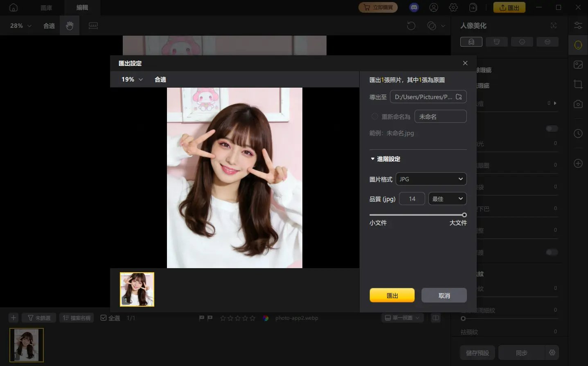Screen dimensions: 588x366
Task: Select the face retouch tool in 人像美化
Action: click(x=471, y=41)
